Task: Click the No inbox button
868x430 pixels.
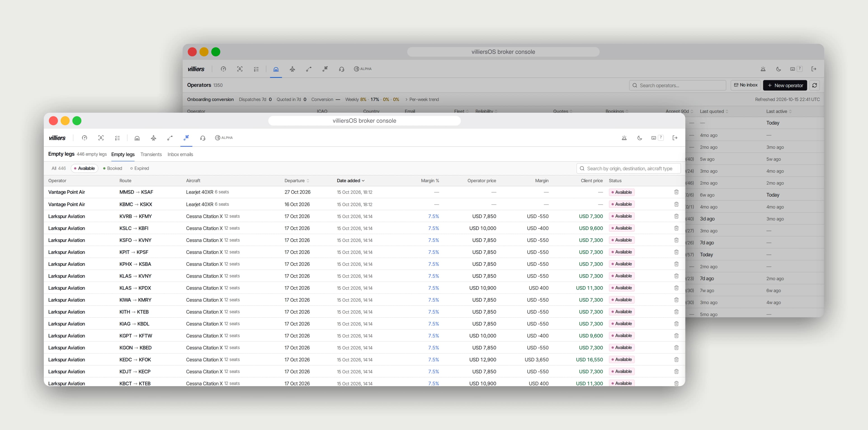Action: (x=746, y=85)
